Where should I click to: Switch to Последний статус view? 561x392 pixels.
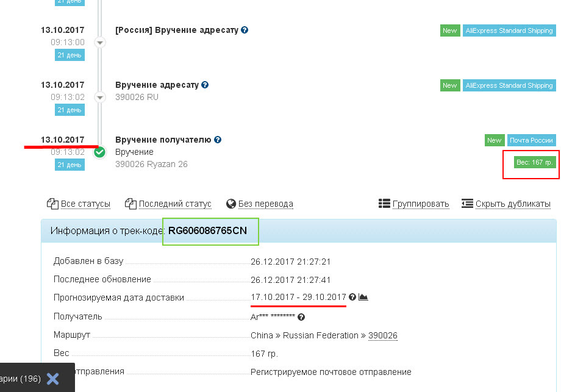pyautogui.click(x=168, y=204)
